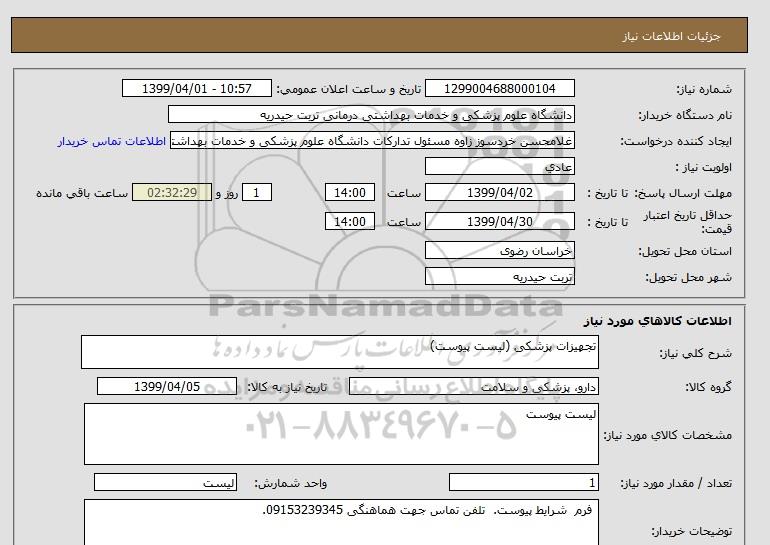Click the price validity time 14:00 field
770x545 pixels.
pos(350,221)
